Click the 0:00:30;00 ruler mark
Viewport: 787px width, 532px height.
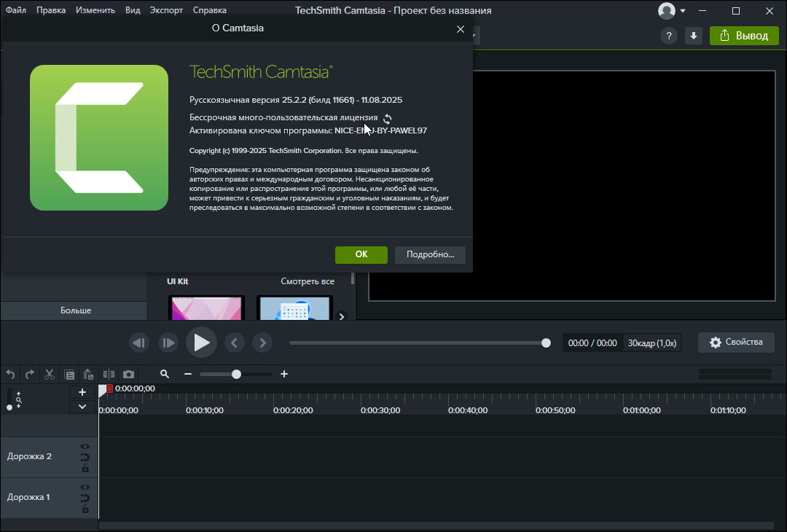point(380,410)
